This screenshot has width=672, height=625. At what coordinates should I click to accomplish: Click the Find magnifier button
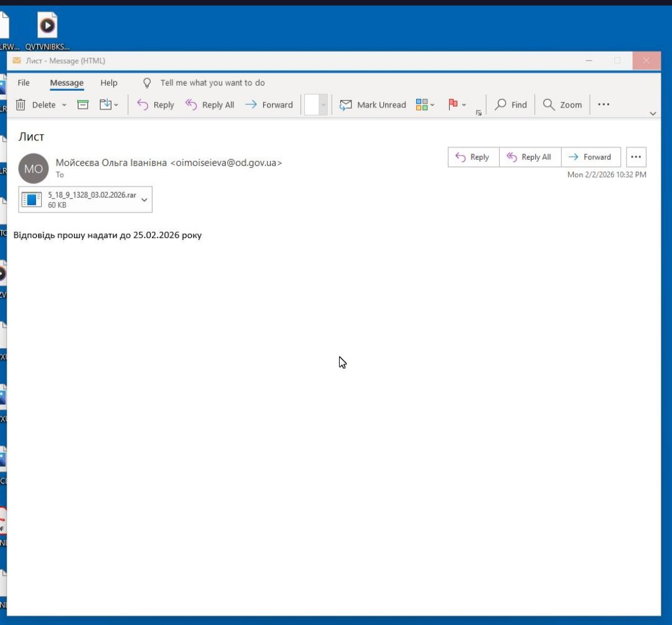click(510, 104)
